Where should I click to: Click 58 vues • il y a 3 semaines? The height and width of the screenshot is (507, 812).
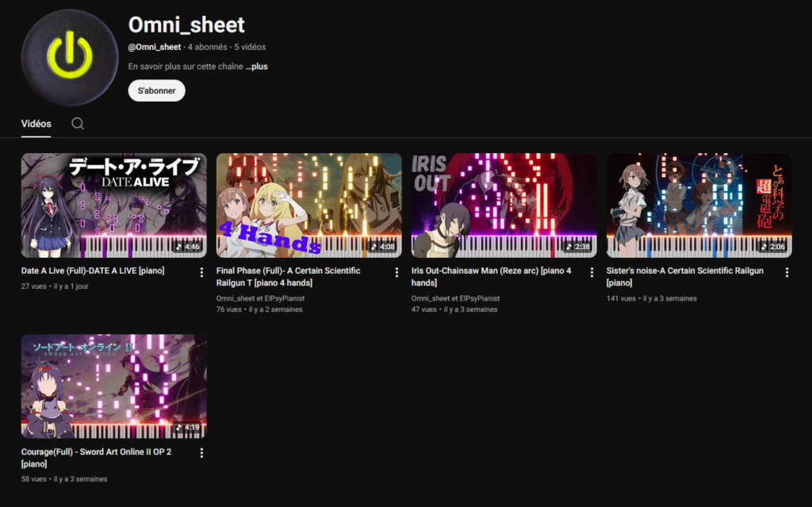(64, 479)
